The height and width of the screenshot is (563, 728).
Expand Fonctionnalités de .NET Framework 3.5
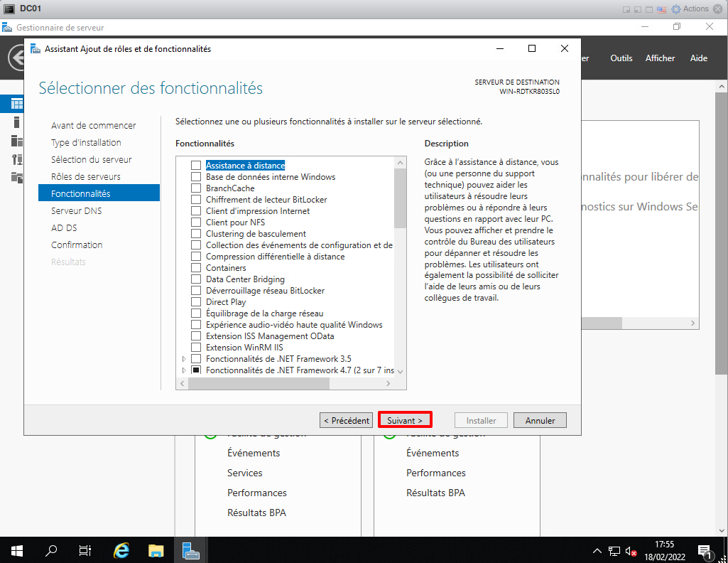(x=185, y=359)
